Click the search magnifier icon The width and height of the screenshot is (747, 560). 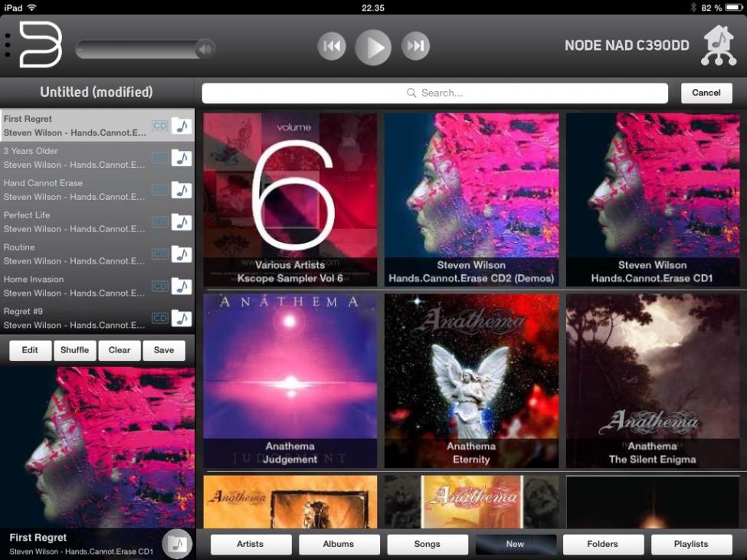coord(411,93)
